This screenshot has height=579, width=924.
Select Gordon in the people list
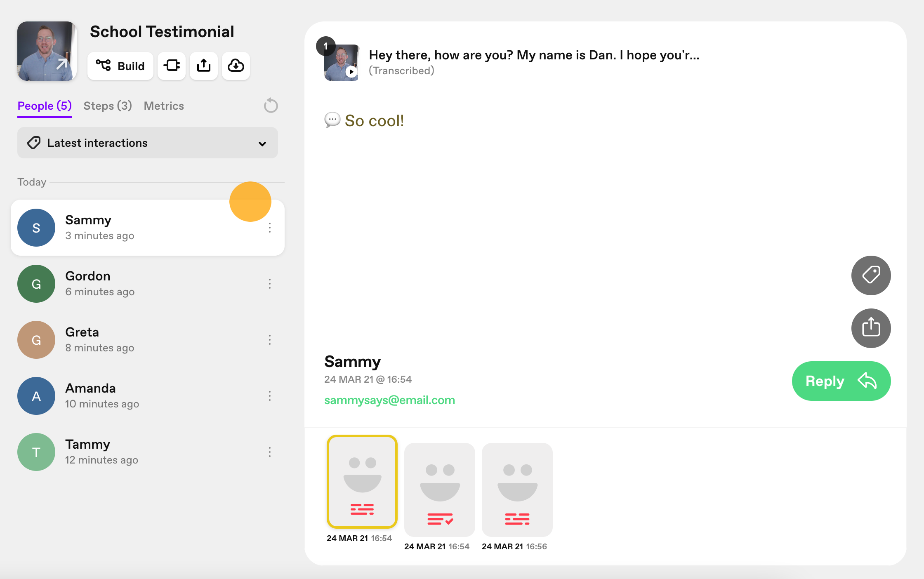click(x=148, y=284)
